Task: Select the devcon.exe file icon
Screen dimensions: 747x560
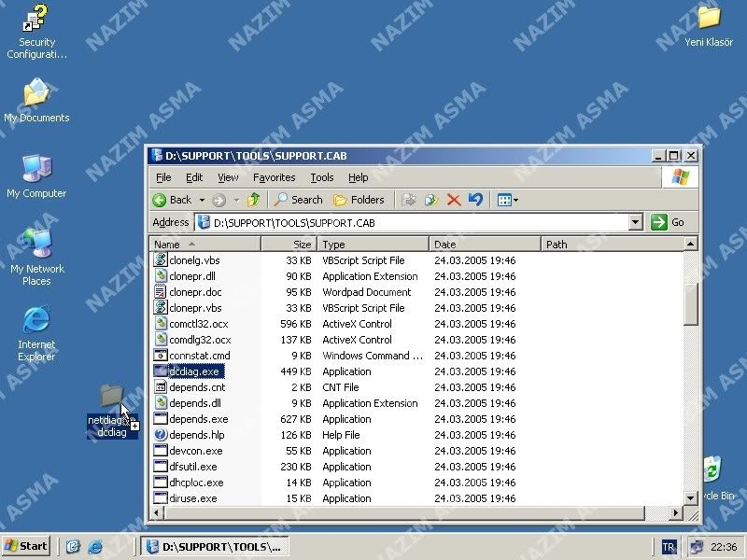Action: (161, 451)
